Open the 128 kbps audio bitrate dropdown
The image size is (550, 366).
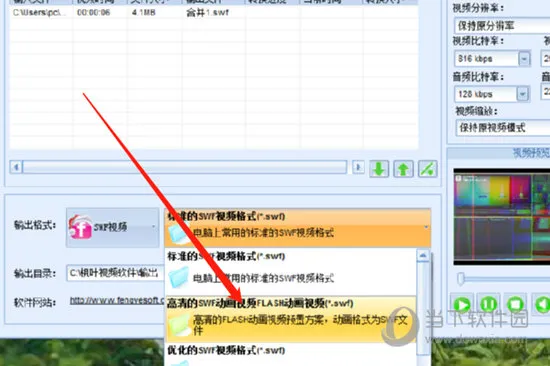pyautogui.click(x=523, y=94)
